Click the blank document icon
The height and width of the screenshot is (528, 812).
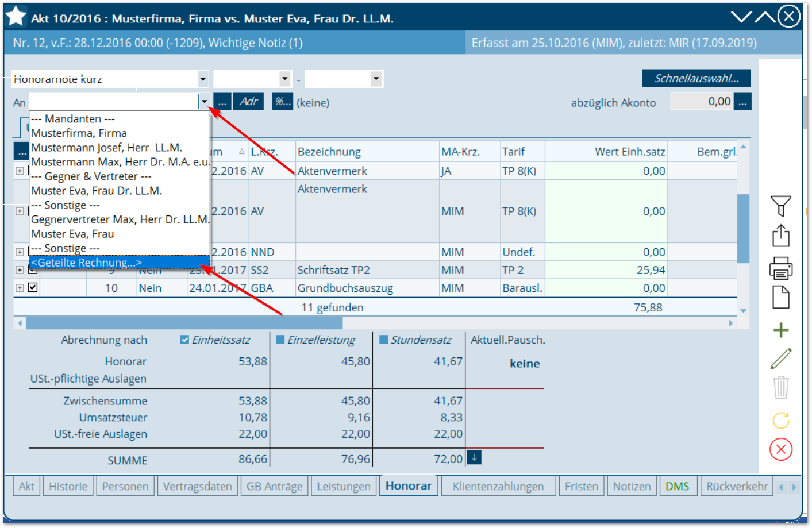(x=780, y=298)
